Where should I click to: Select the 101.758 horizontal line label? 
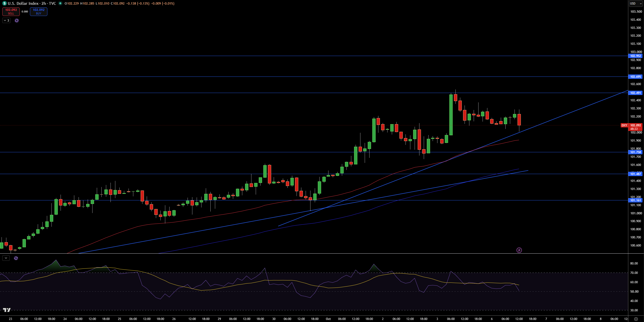pos(635,152)
